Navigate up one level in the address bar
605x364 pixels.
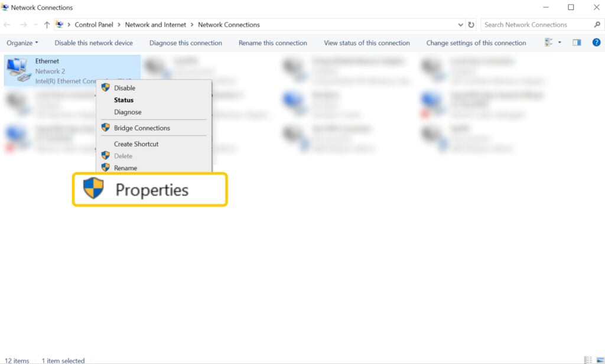click(47, 24)
